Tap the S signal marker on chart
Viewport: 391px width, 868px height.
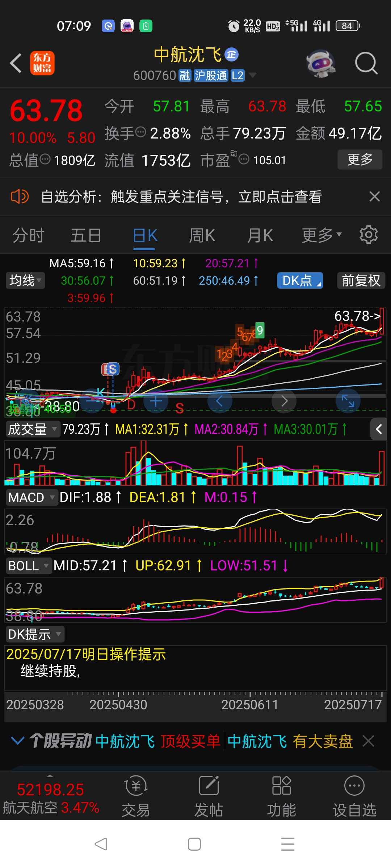tap(113, 369)
